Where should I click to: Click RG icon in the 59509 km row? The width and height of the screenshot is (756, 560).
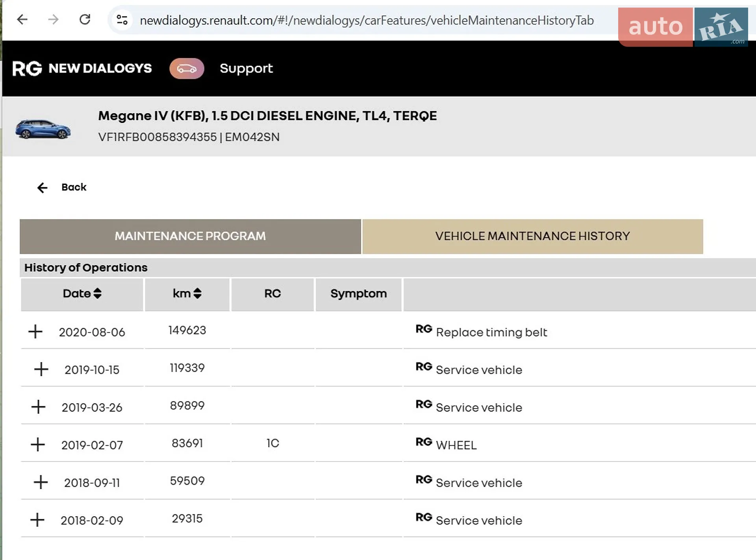point(424,479)
